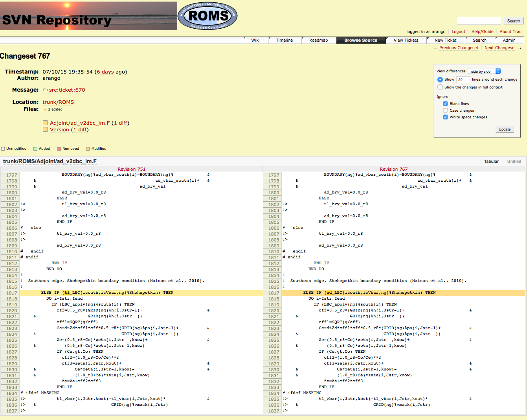This screenshot has height=420, width=527.
Task: Click the top search text field
Action: tap(478, 21)
